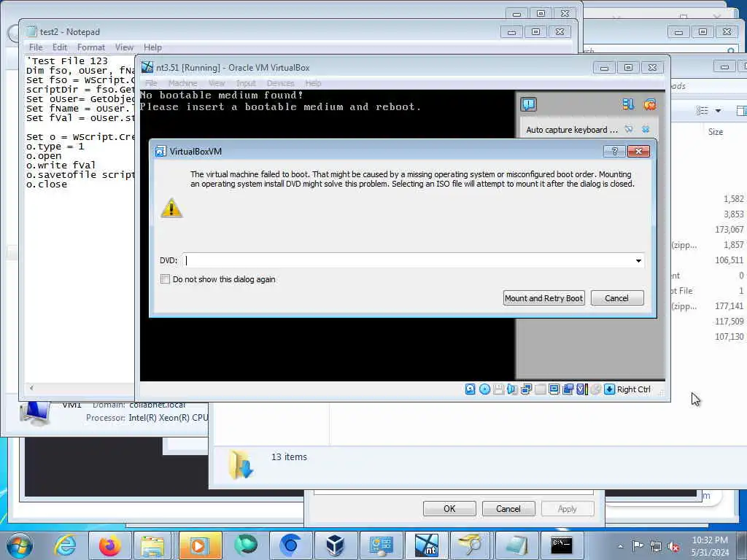Click 'Right Ctrl' host key label
The image size is (747, 560).
tap(634, 389)
